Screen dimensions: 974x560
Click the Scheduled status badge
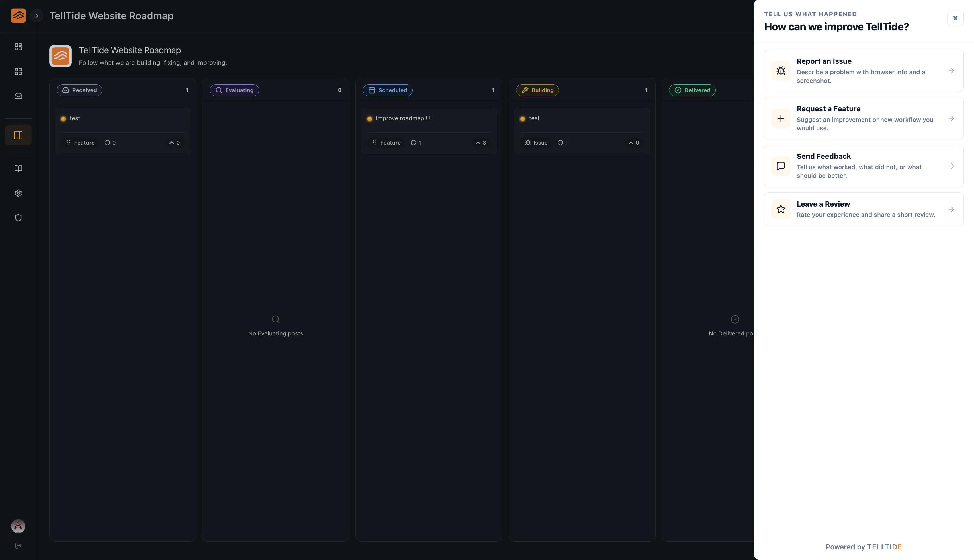pos(388,90)
